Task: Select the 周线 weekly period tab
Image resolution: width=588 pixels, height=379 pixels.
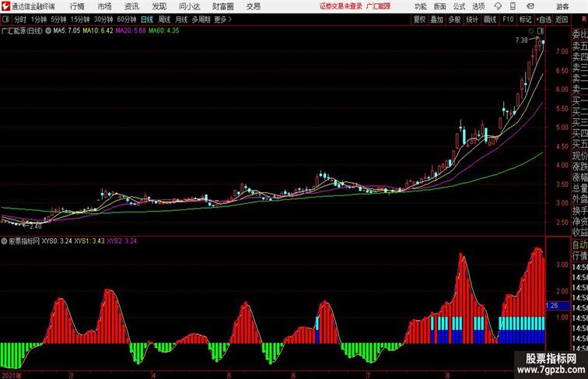Action: [x=164, y=19]
